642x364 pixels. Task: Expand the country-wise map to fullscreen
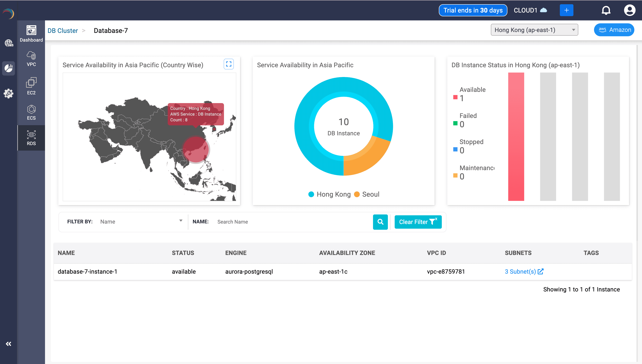pos(228,64)
